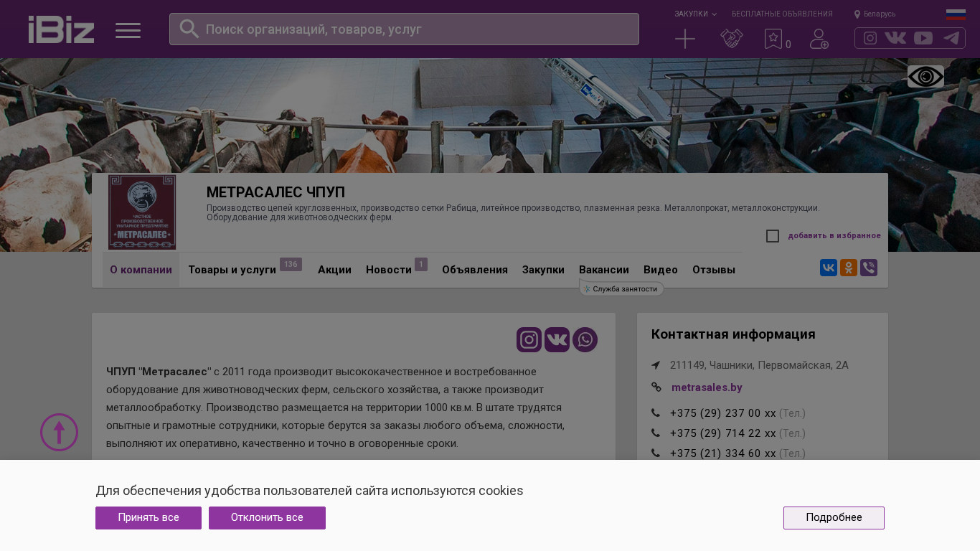Open Telegram from the header
The height and width of the screenshot is (551, 980).
(x=951, y=38)
